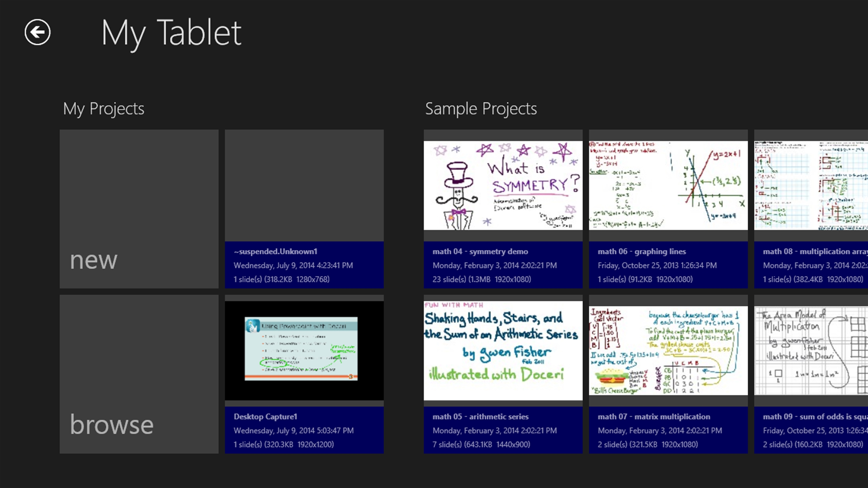868x488 pixels.
Task: Click the Sample Projects section header
Action: tap(481, 109)
